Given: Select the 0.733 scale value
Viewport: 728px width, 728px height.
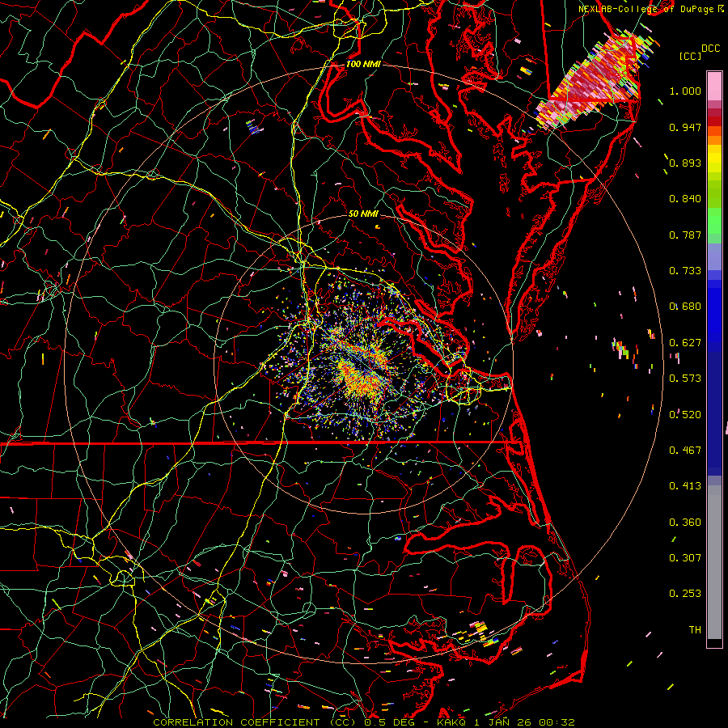Looking at the screenshot, I should (685, 271).
